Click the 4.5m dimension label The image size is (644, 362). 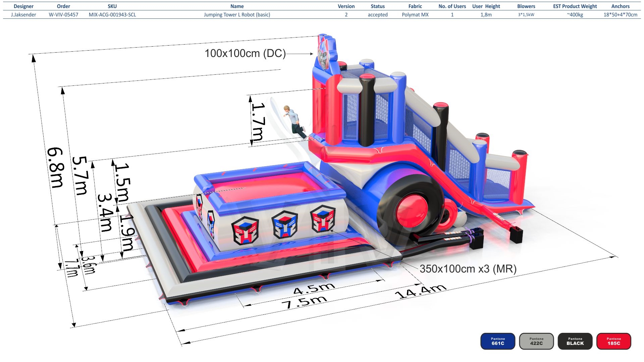pyautogui.click(x=314, y=288)
